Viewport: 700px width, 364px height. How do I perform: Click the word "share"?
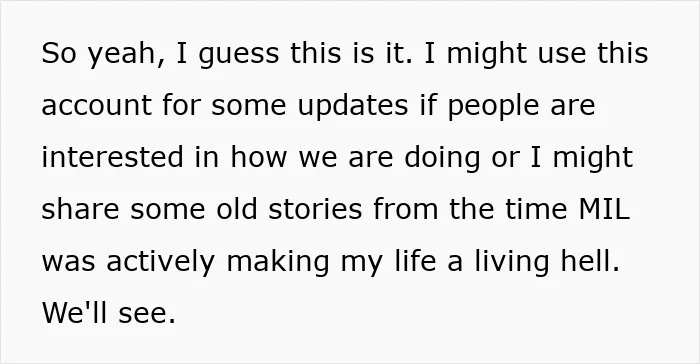(x=80, y=209)
